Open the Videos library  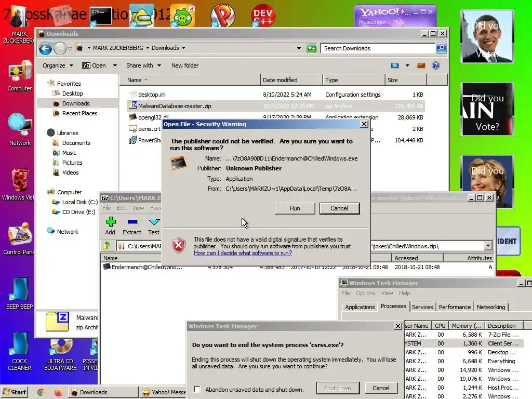click(x=70, y=172)
